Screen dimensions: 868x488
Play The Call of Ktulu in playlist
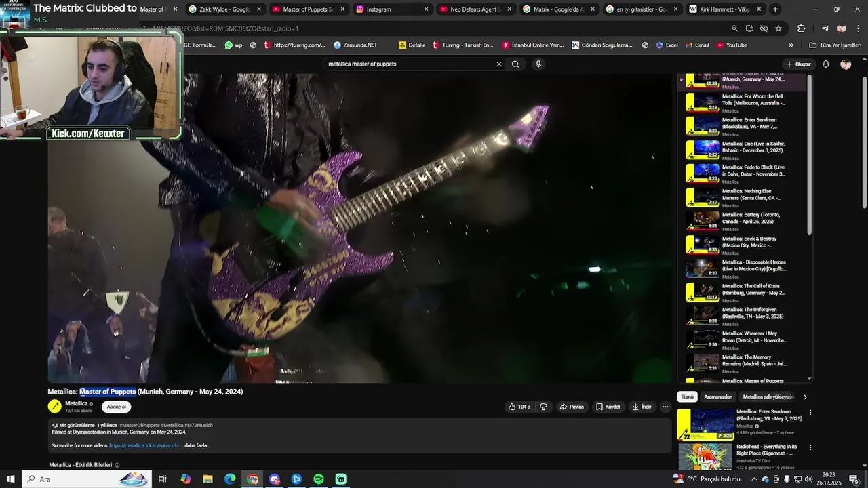pyautogui.click(x=743, y=293)
